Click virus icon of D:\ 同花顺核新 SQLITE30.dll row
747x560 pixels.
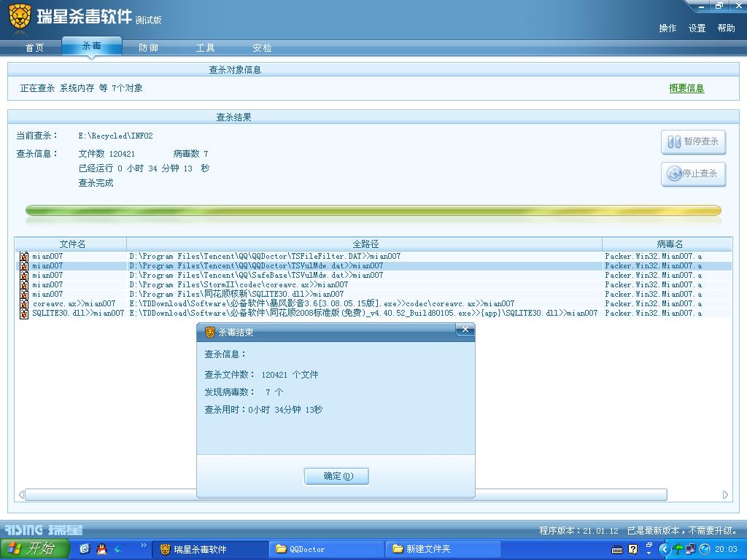(24, 295)
